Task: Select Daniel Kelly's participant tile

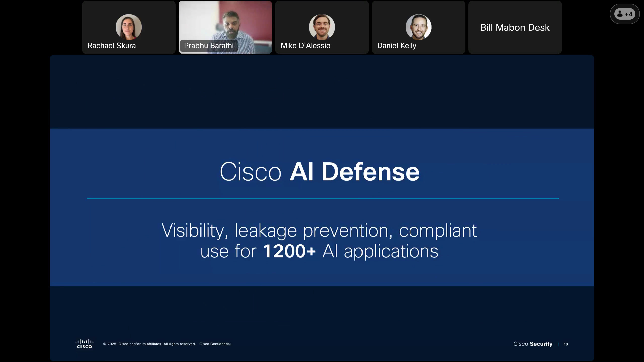Action: pos(419,27)
